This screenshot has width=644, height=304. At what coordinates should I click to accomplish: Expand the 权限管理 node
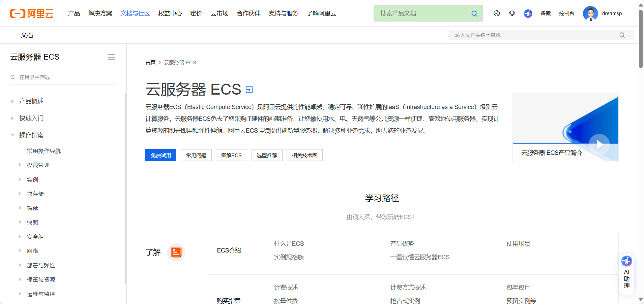pos(20,165)
